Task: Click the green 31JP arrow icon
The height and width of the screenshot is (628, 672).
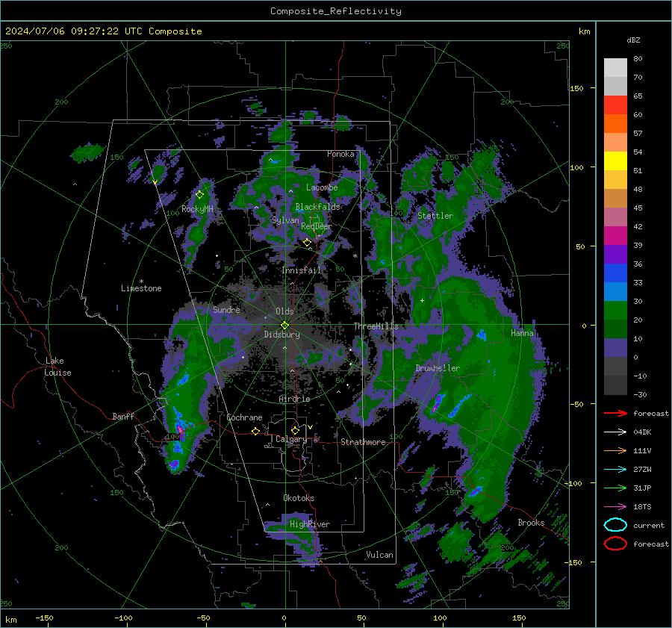Action: pyautogui.click(x=615, y=488)
